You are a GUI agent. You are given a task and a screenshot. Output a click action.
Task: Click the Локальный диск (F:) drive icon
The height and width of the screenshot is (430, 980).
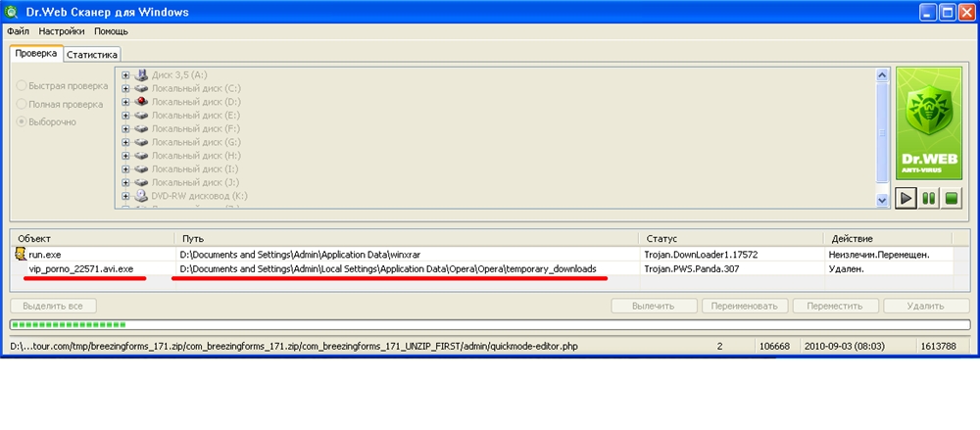[141, 128]
